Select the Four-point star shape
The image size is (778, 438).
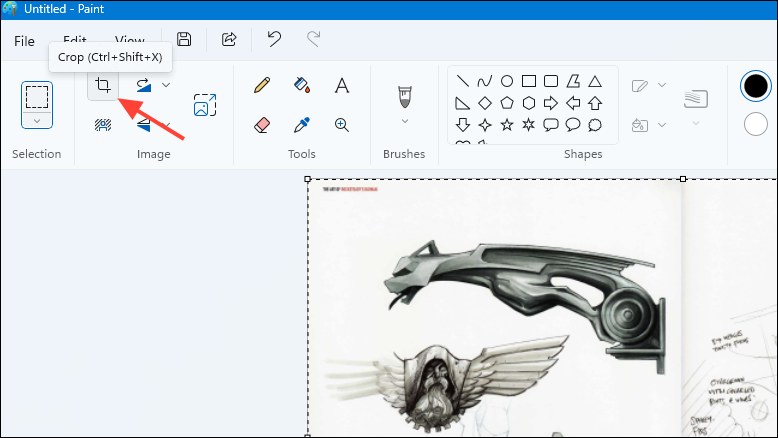pos(485,125)
